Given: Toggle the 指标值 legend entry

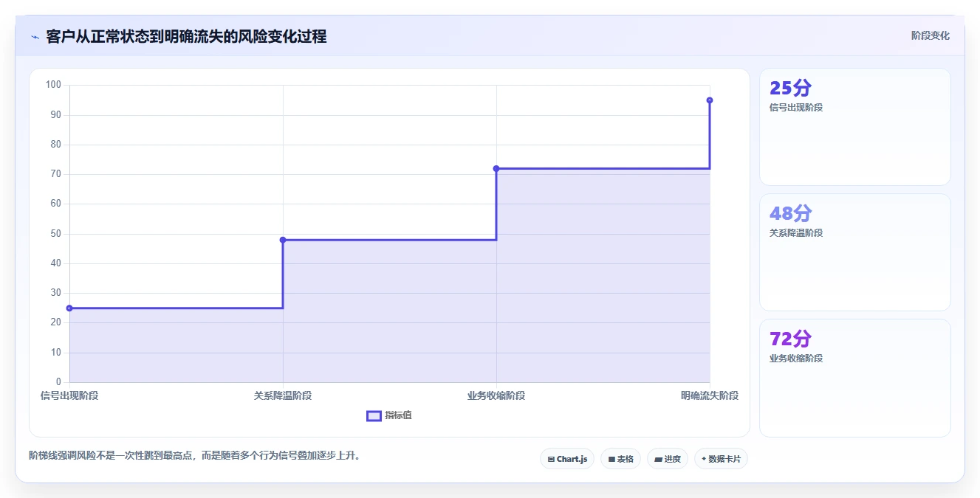Looking at the screenshot, I should point(389,415).
